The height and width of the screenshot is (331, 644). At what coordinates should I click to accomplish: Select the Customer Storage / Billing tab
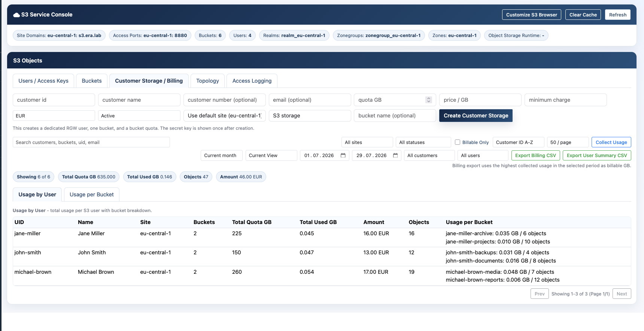click(149, 81)
